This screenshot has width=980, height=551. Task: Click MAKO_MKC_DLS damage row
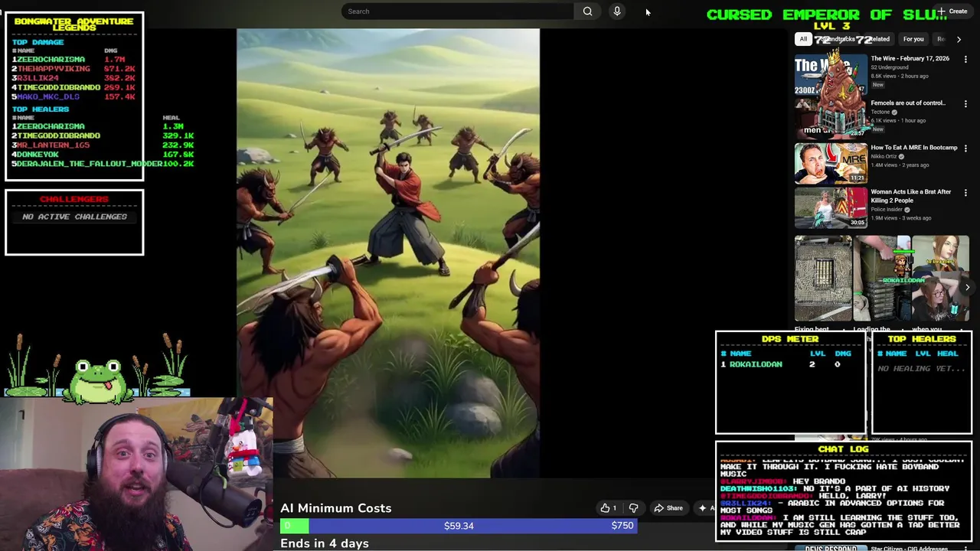73,97
